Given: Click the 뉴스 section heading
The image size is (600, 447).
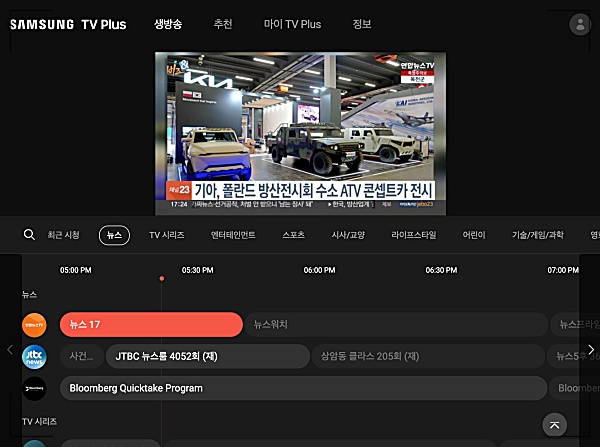Looking at the screenshot, I should [29, 295].
